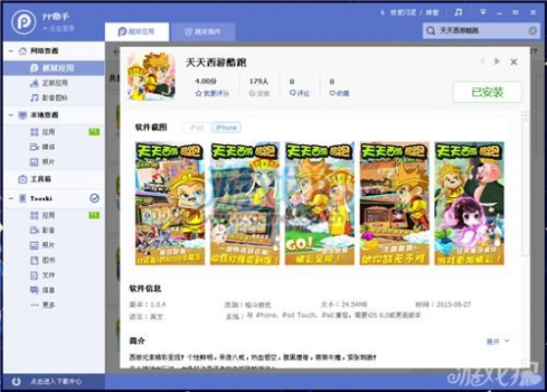Open 网络资源 home icon entry
Image resolution: width=547 pixels, height=392 pixels.
click(x=23, y=51)
